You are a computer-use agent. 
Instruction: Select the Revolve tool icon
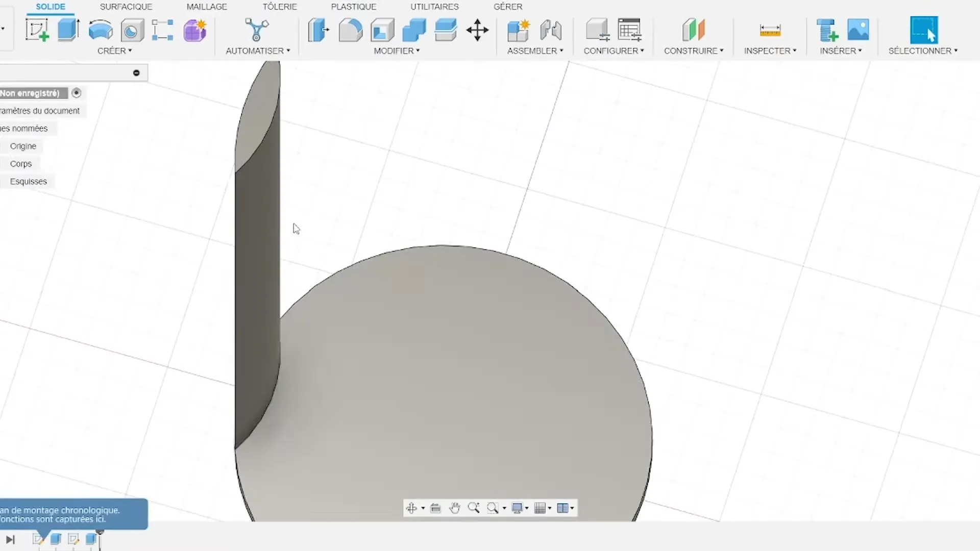100,30
